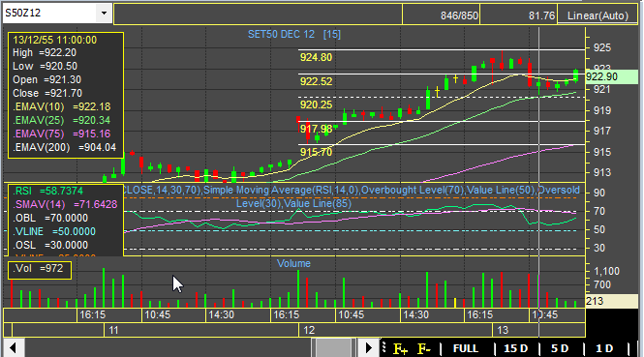The image size is (644, 357).
Task: Click the date marker 12 on timeline
Action: point(309,330)
